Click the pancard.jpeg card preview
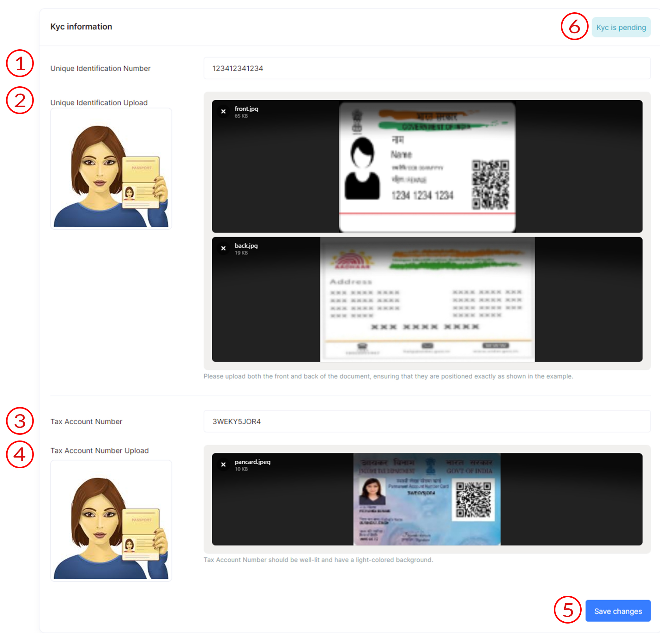672x640 pixels. [427, 499]
